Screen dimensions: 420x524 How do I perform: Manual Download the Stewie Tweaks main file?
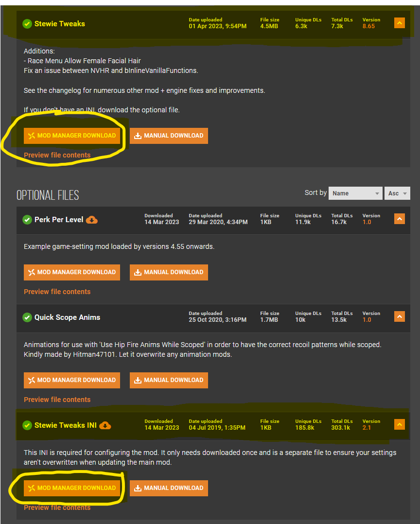click(169, 136)
